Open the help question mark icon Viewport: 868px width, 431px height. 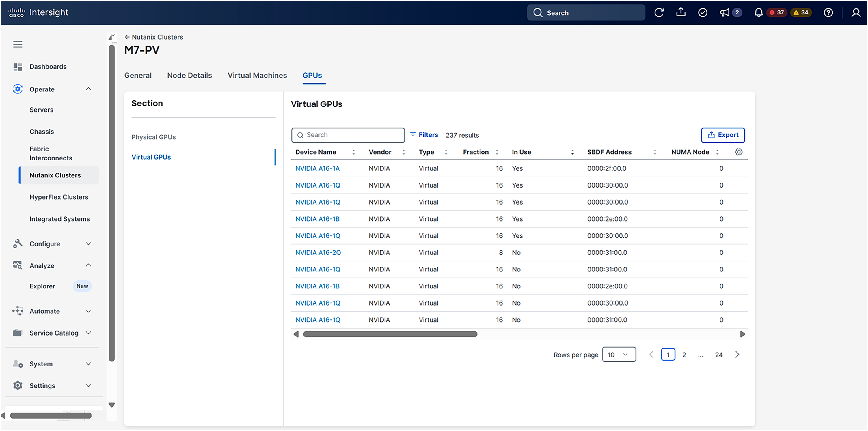point(828,13)
